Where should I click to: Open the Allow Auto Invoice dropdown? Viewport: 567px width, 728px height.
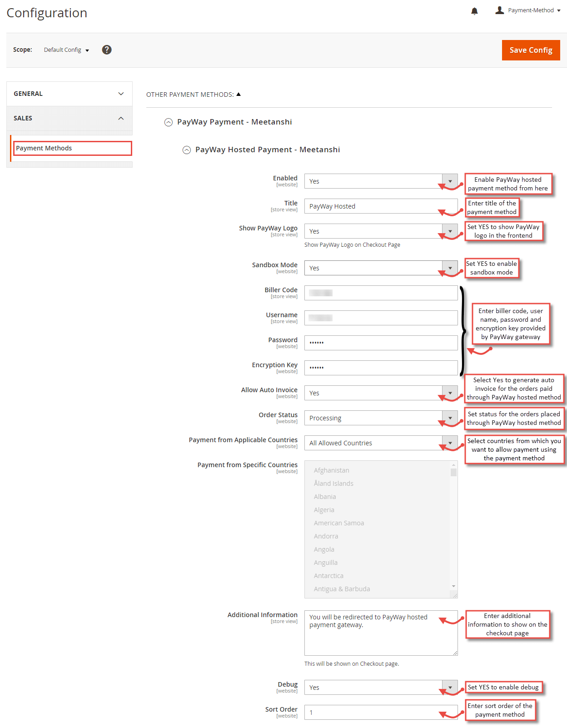[x=381, y=393]
